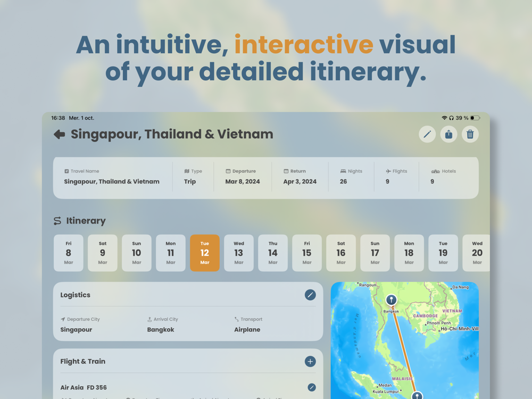Screen dimensions: 532x399
Task: Click the Itinerary route icon
Action: point(57,221)
